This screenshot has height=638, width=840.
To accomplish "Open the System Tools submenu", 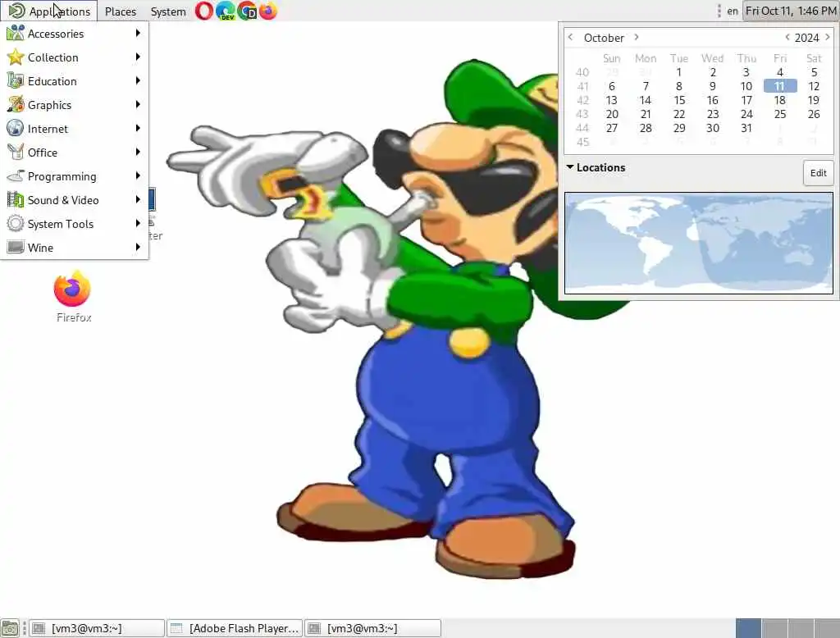I will [x=75, y=224].
